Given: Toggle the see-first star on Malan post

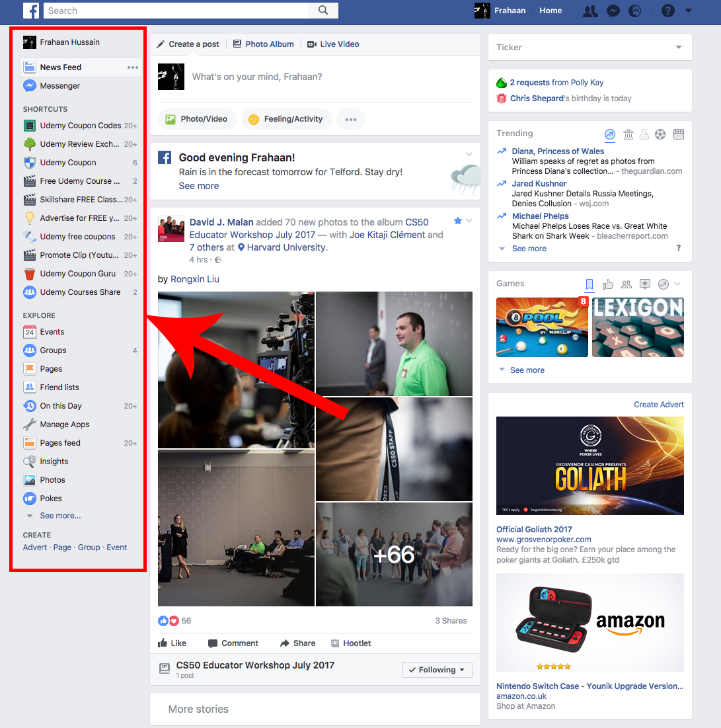Looking at the screenshot, I should [x=458, y=221].
